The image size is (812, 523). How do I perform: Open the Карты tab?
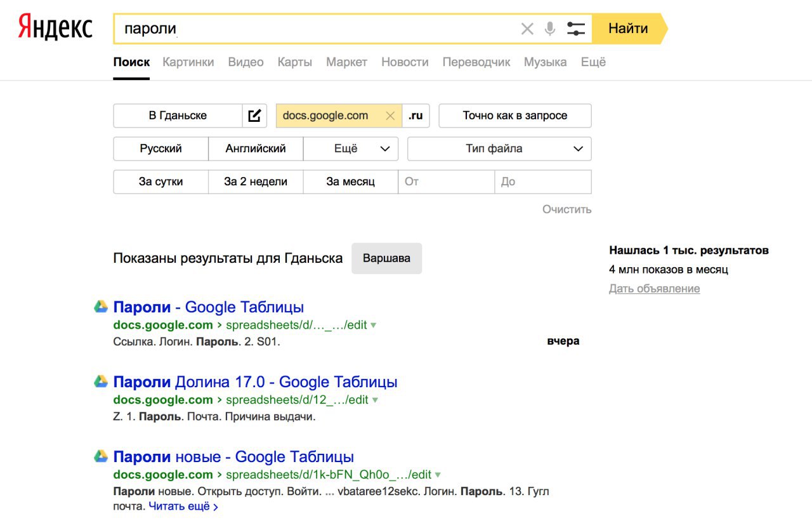coord(295,62)
